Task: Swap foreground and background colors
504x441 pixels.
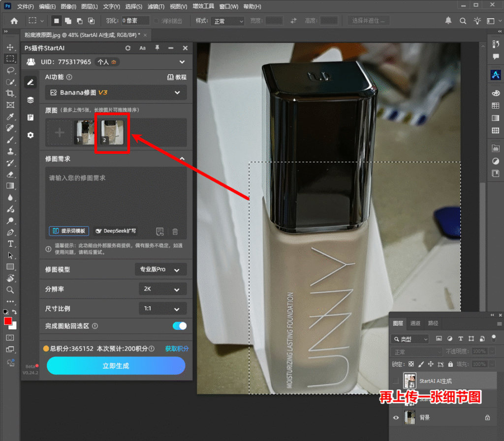Action: point(14,312)
